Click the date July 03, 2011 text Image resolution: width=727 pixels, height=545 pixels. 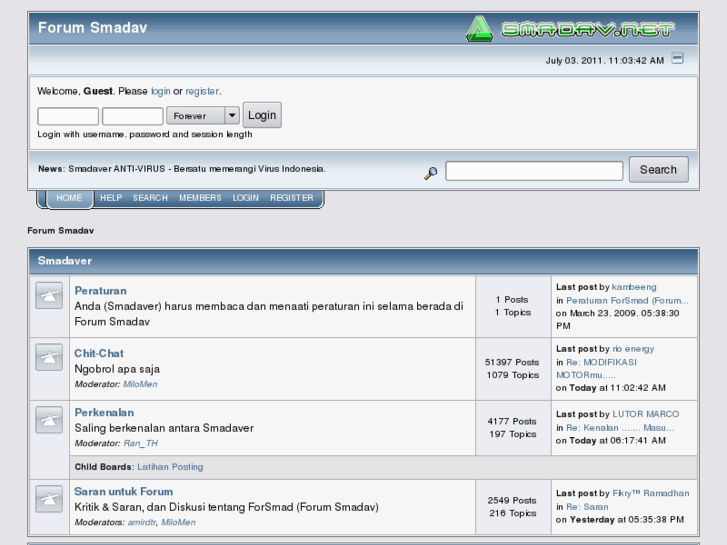tap(605, 61)
